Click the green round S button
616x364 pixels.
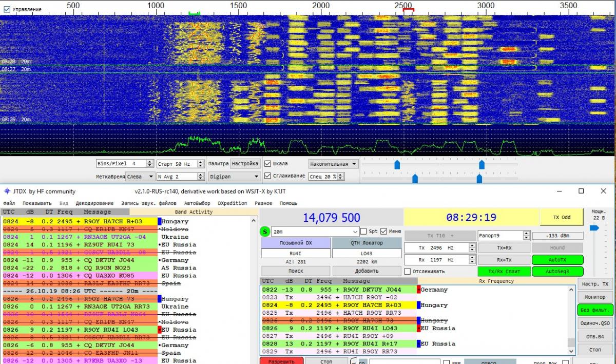tap(265, 232)
